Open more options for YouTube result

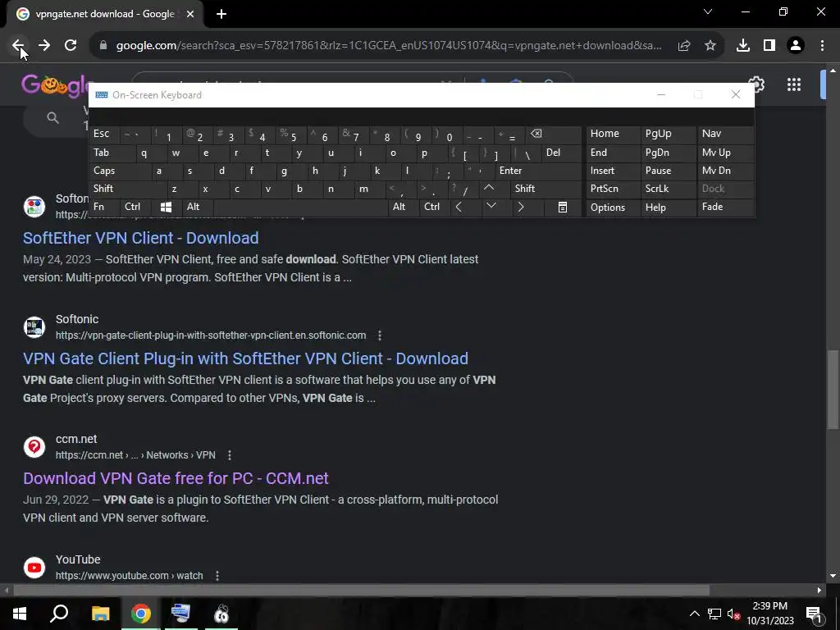(217, 576)
